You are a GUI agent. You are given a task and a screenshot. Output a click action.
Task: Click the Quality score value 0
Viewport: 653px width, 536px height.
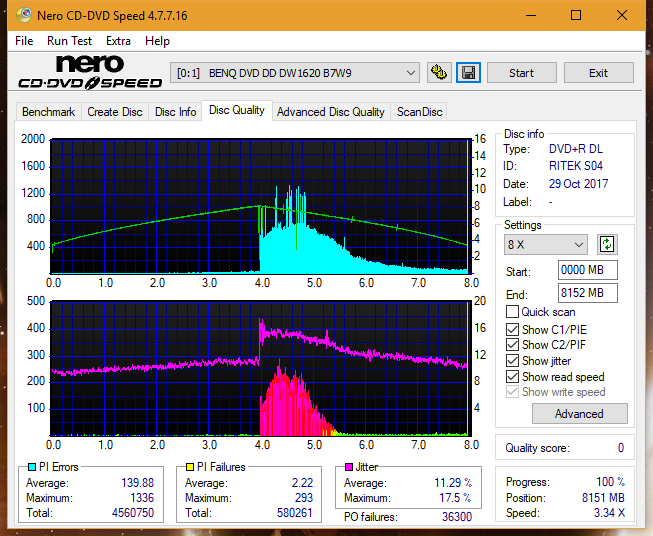coord(621,448)
